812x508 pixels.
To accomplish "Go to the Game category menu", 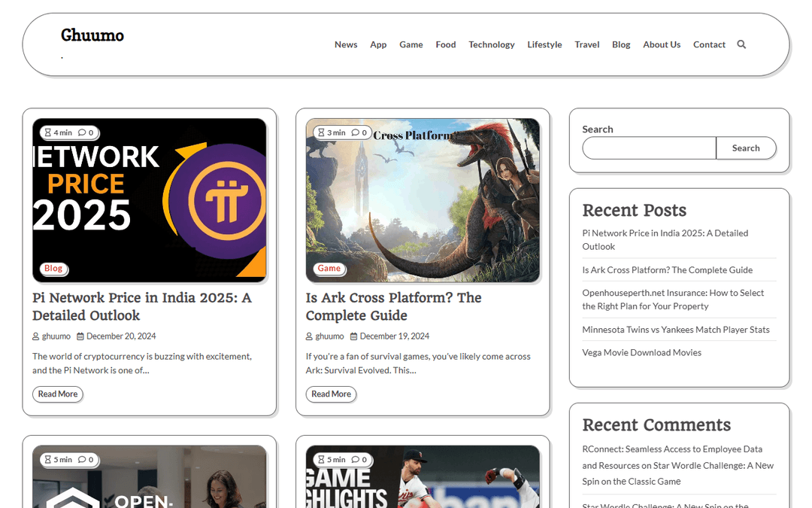I will [x=411, y=44].
